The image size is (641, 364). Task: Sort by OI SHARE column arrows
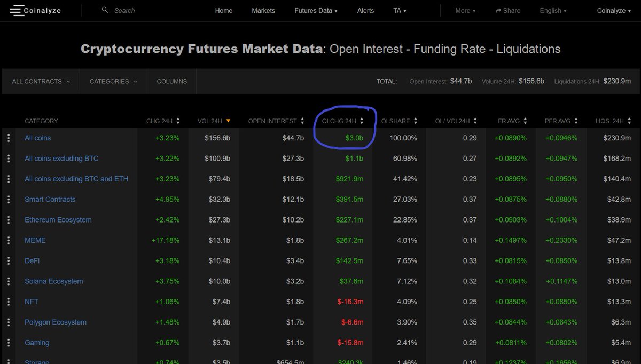click(x=416, y=121)
